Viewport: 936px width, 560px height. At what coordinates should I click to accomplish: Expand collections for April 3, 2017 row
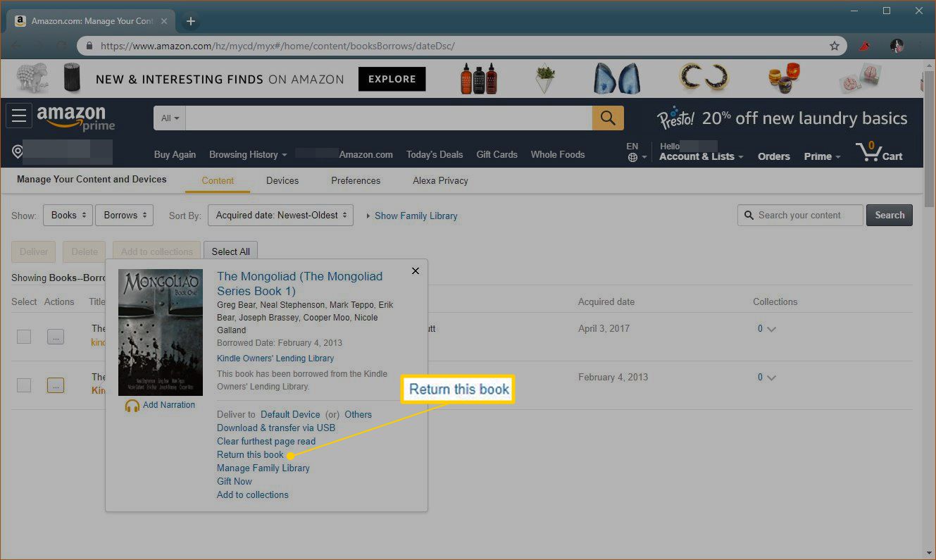(767, 329)
